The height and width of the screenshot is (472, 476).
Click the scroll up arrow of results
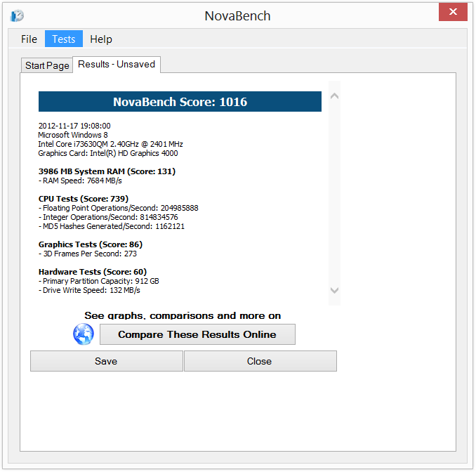tap(335, 96)
